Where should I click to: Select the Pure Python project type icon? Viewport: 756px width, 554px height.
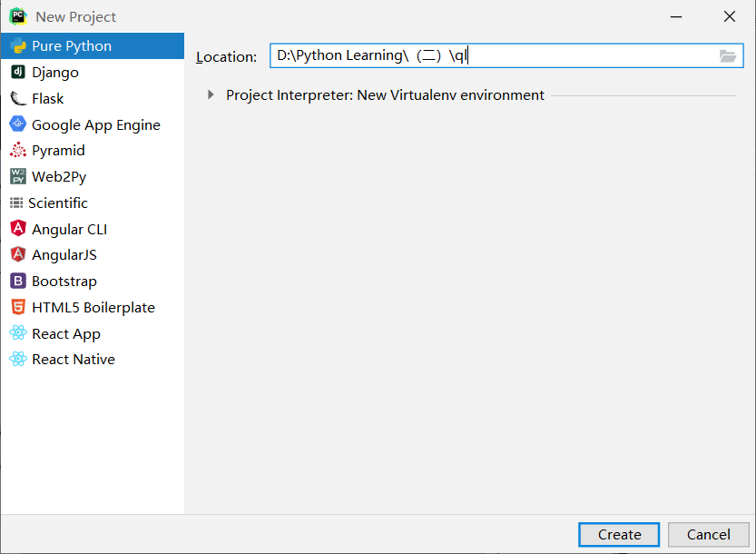pos(18,46)
